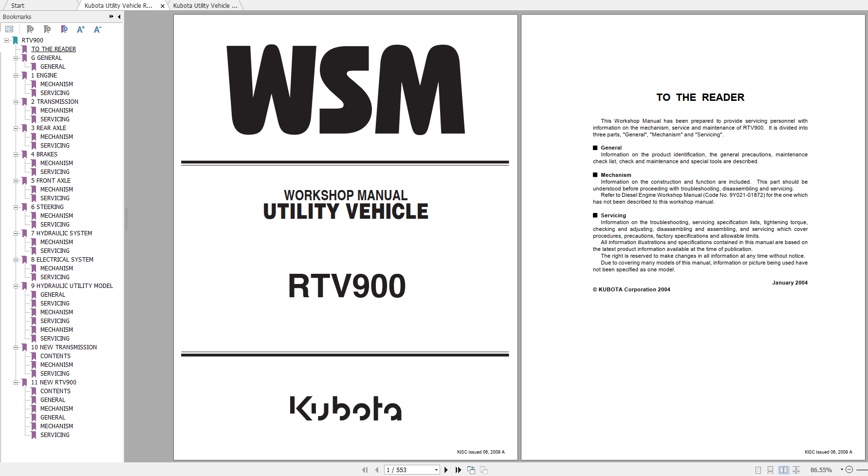Click the zoom out minus button
This screenshot has width=868, height=476.
[849, 470]
